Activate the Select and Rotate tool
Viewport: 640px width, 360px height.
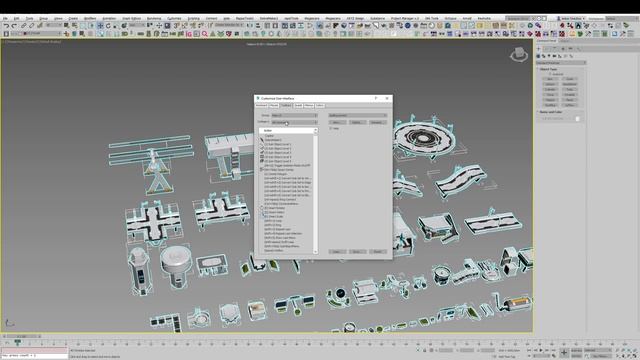coord(108,26)
